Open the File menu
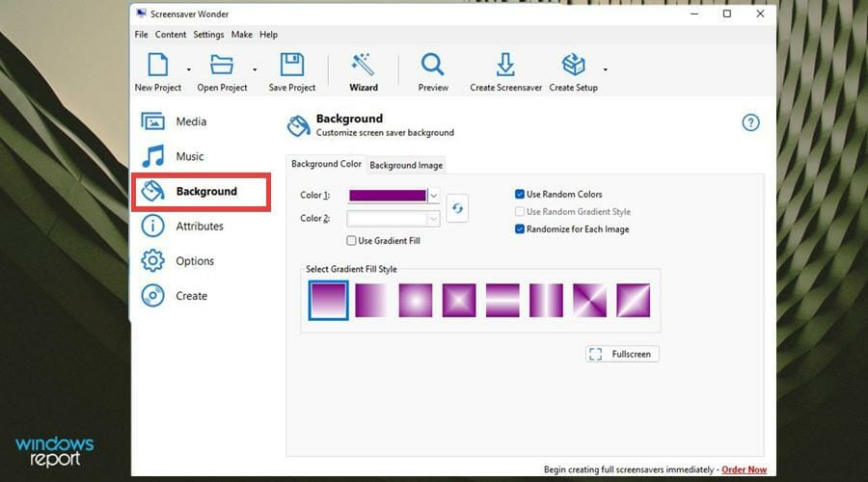Viewport: 868px width, 482px height. point(141,35)
